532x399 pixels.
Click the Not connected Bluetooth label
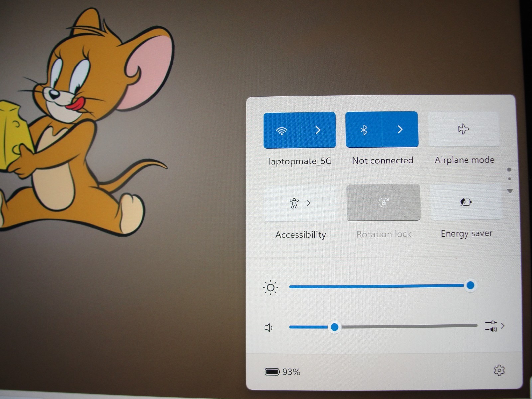click(x=383, y=161)
